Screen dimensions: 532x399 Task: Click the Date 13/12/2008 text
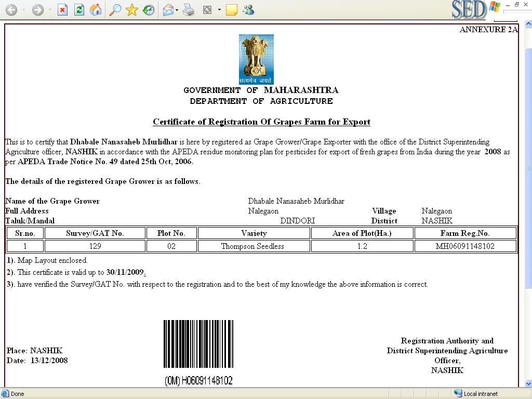(x=37, y=361)
